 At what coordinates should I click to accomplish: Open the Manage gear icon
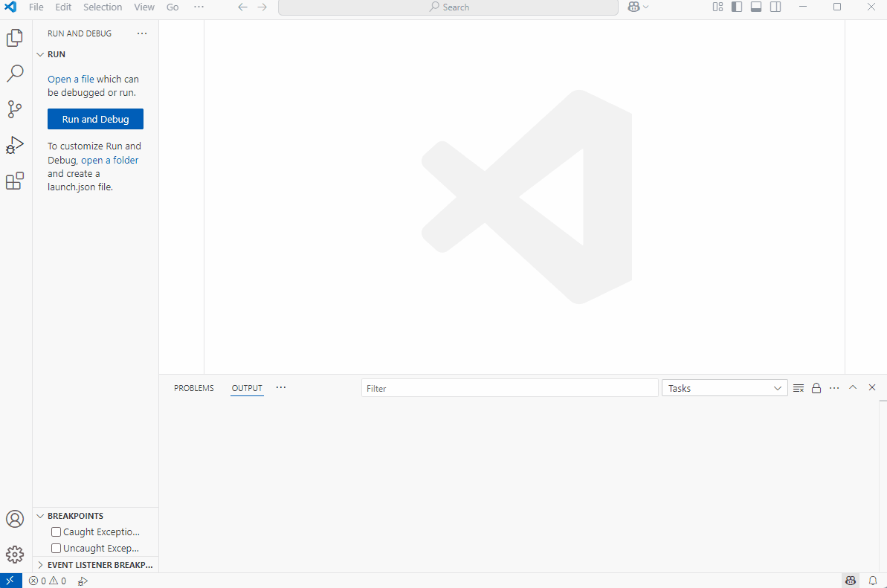(x=16, y=554)
